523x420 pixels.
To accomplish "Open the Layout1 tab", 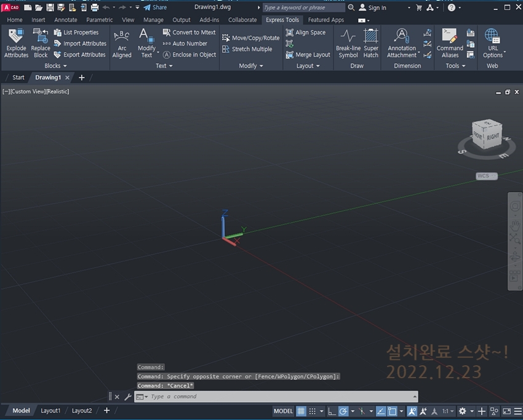I will (x=50, y=411).
